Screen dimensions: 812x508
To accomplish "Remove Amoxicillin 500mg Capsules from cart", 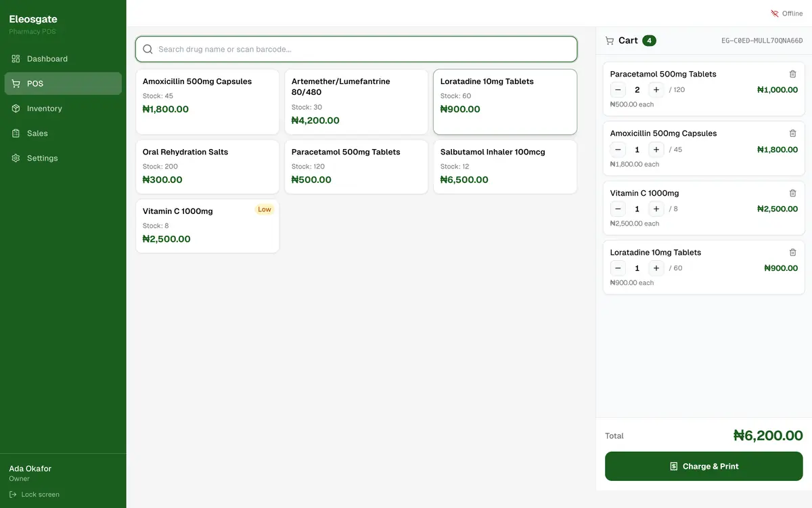I will click(793, 133).
